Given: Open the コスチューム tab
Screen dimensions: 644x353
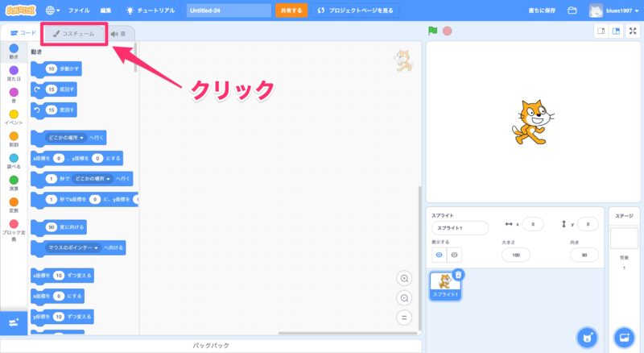Looking at the screenshot, I should coord(74,34).
